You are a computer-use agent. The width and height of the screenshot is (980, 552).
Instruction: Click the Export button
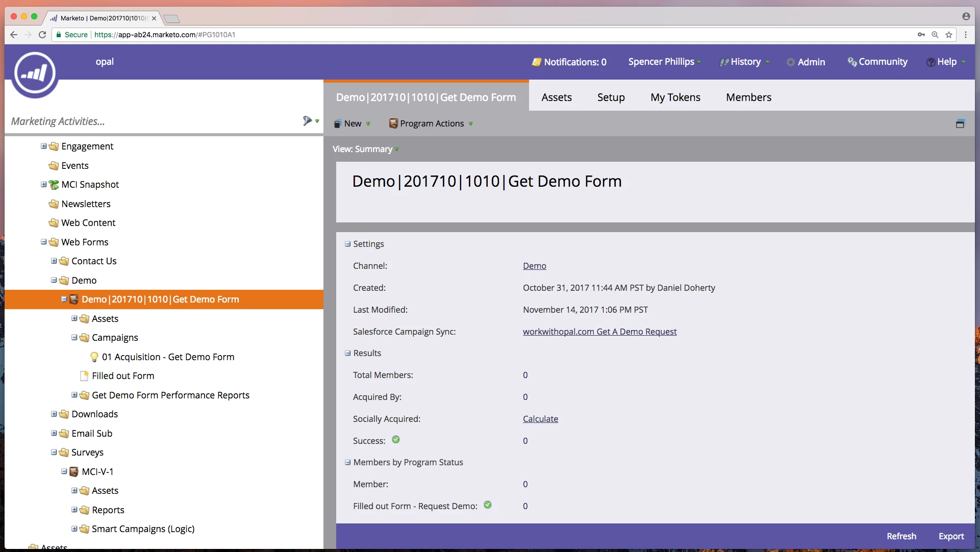point(951,536)
